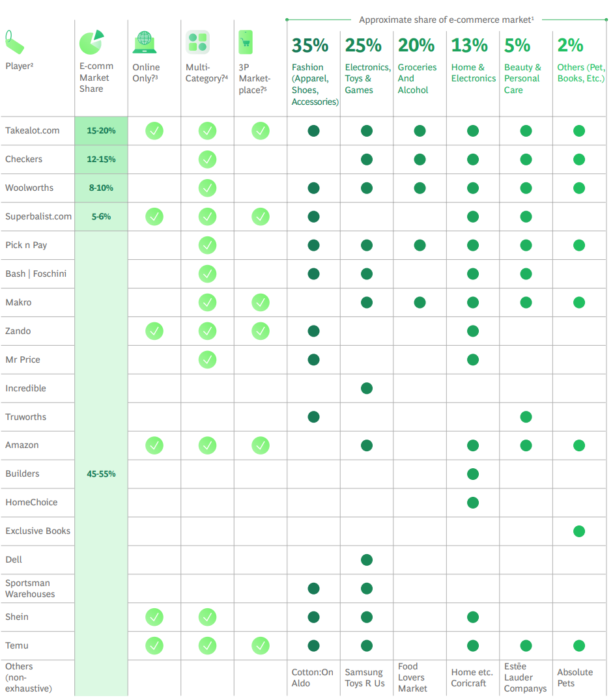Click the Superbalist.com player name
This screenshot has width=613, height=700.
point(38,216)
